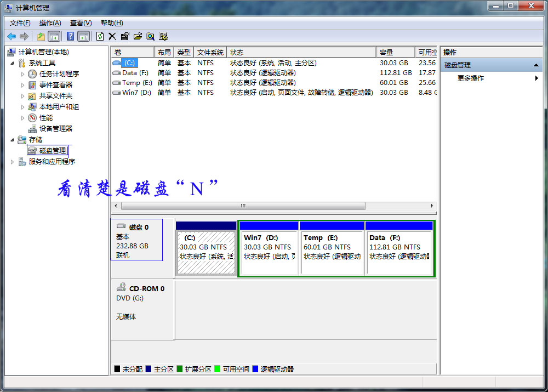
Task: Open Help via the question mark icon
Action: pos(70,36)
